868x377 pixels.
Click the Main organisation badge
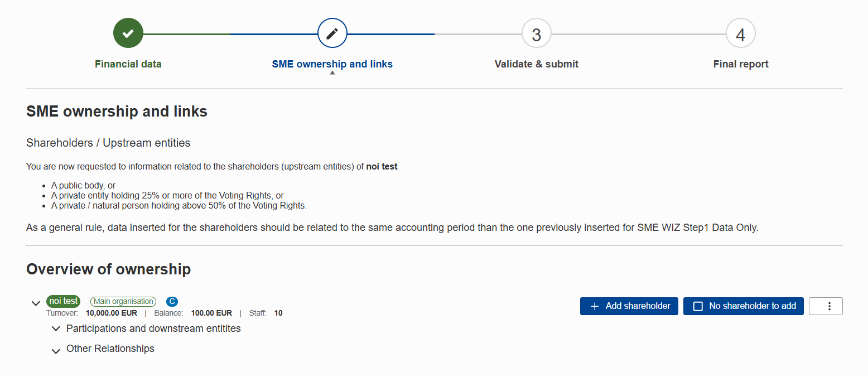(x=123, y=302)
